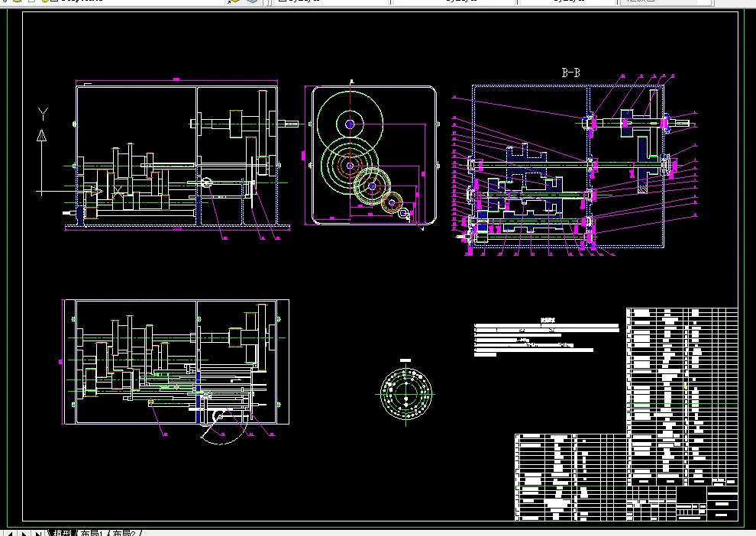The width and height of the screenshot is (756, 536).
Task: Switch to the 模型 model tab
Action: tap(61, 533)
